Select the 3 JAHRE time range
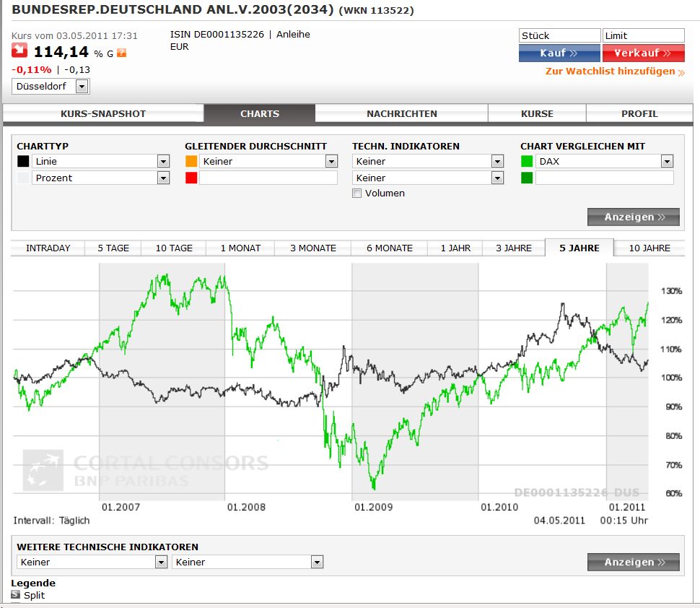Screen dimensions: 700x608 pyautogui.click(x=513, y=248)
